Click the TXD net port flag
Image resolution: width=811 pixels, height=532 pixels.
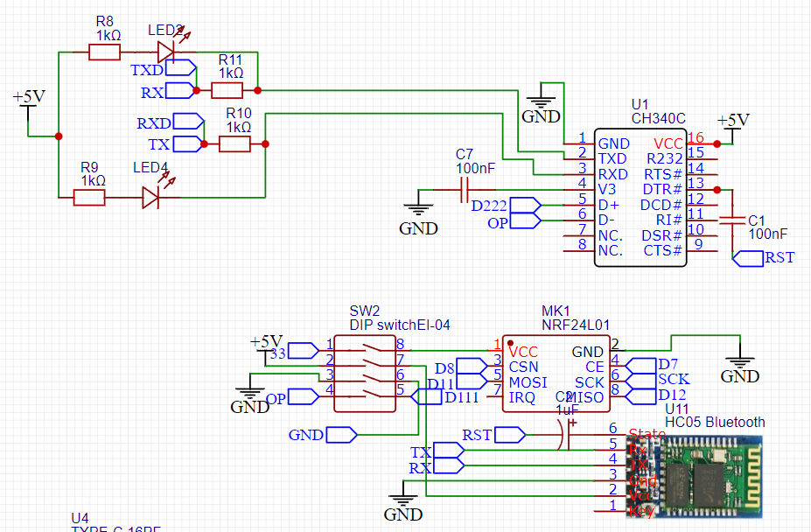[x=181, y=67]
